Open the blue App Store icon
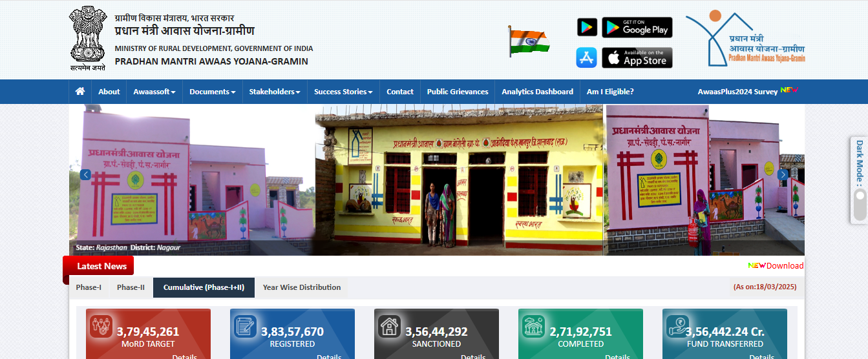 click(x=587, y=57)
